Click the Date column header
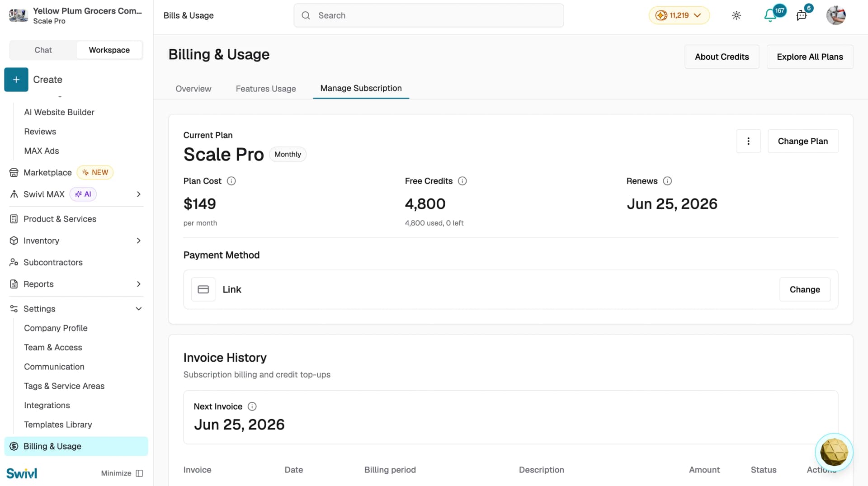This screenshot has width=868, height=486. 294,470
